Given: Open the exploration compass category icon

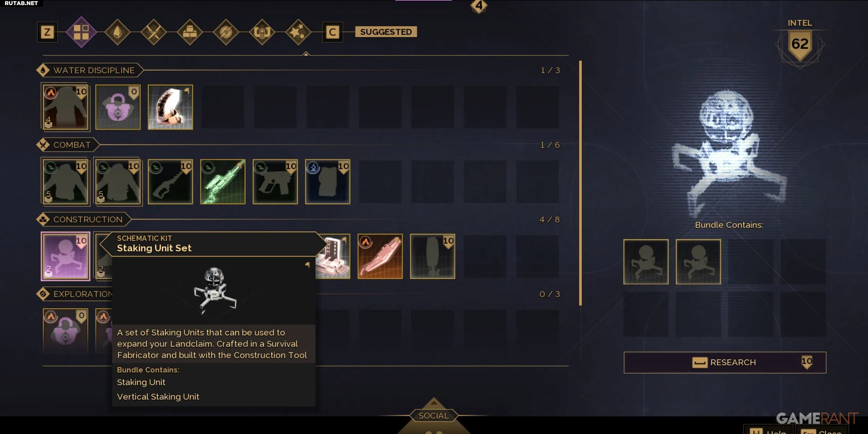Looking at the screenshot, I should pyautogui.click(x=226, y=32).
